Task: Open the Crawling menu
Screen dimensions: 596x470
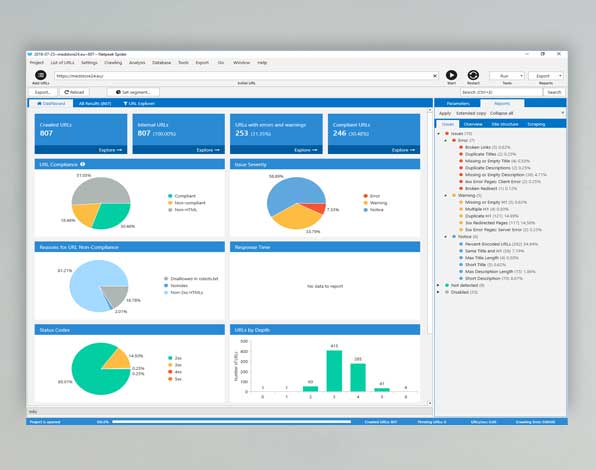Action: pyautogui.click(x=113, y=62)
